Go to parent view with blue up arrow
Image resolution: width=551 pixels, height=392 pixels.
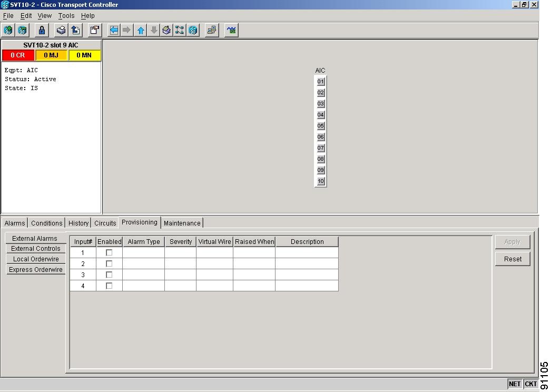[141, 30]
